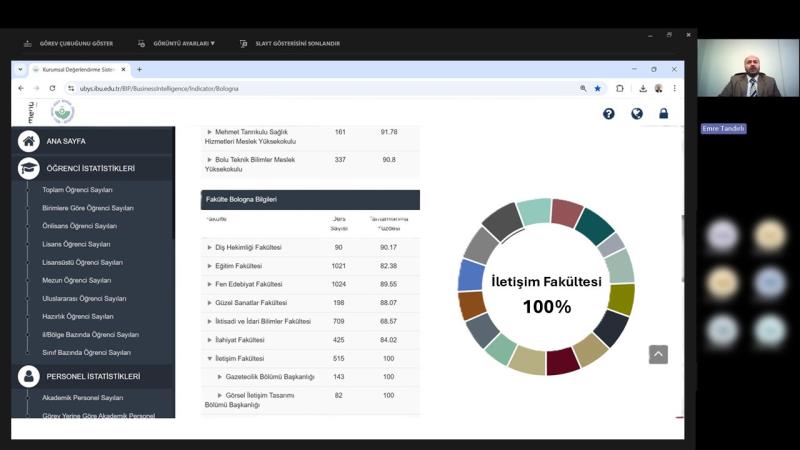Open the help question mark icon
Viewport: 800px width, 450px height.
[608, 114]
